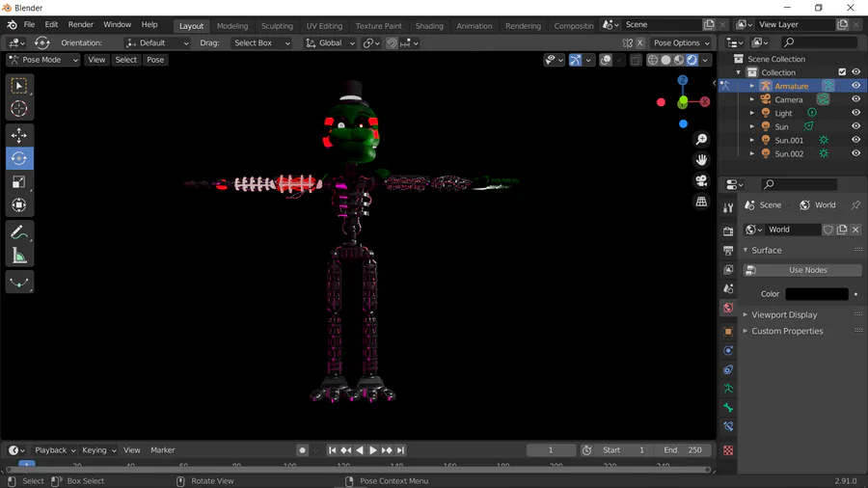Open the Object properties tab
Image resolution: width=868 pixels, height=488 pixels.
pyautogui.click(x=728, y=332)
